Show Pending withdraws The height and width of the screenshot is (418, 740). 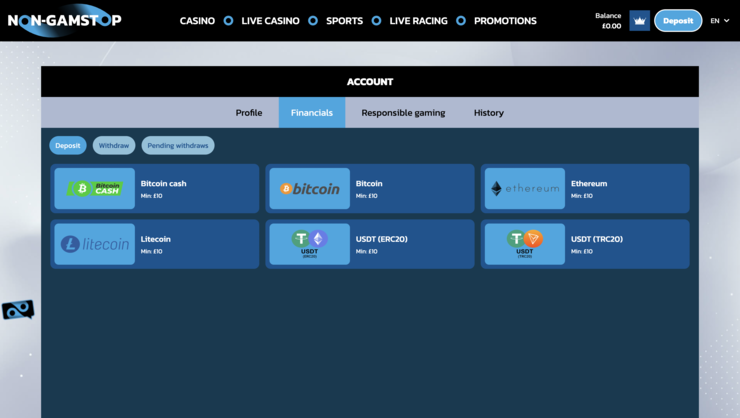pyautogui.click(x=178, y=145)
